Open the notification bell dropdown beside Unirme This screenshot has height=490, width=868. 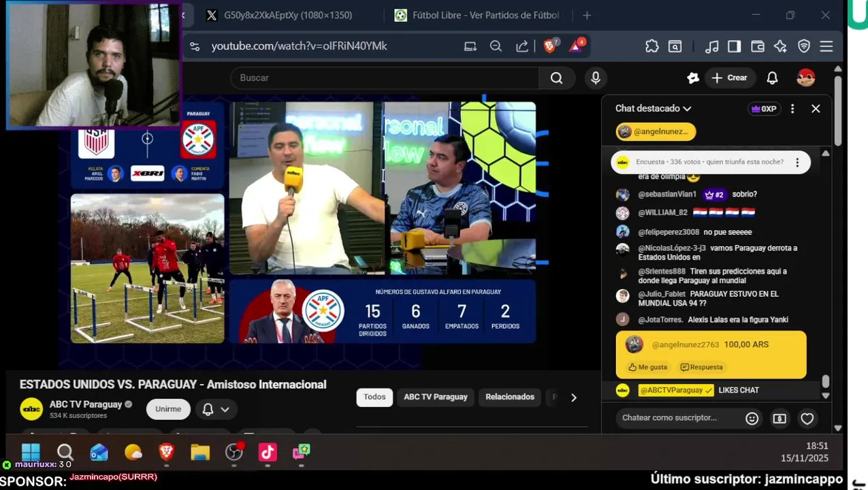pos(216,409)
